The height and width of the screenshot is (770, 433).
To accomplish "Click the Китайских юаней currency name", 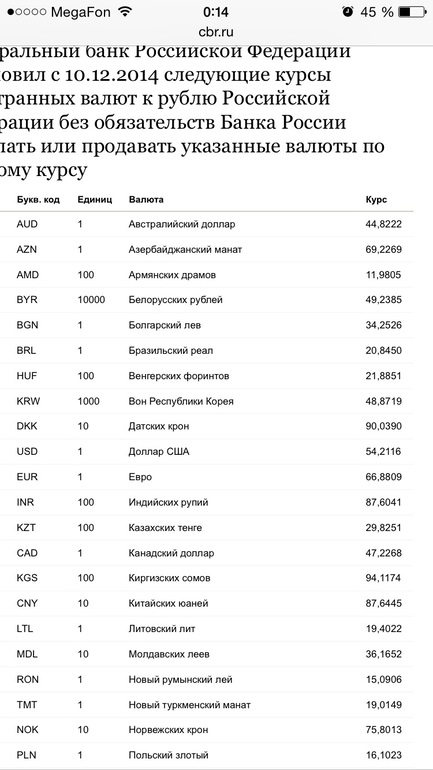I will coord(168,603).
